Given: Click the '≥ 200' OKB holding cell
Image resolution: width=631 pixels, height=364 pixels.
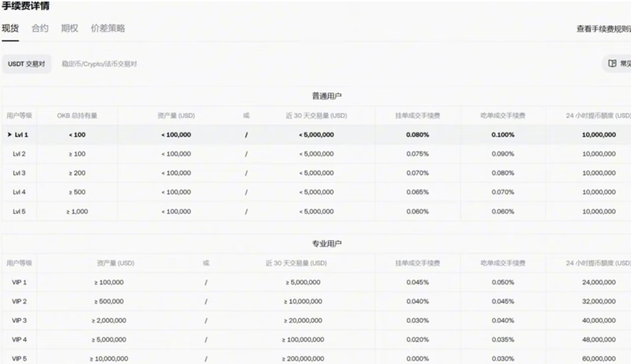Looking at the screenshot, I should click(77, 173).
